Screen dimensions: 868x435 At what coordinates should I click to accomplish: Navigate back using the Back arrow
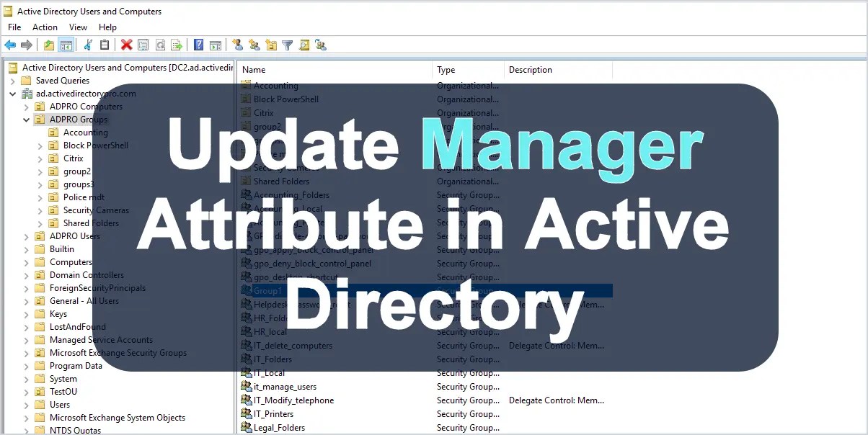click(10, 45)
